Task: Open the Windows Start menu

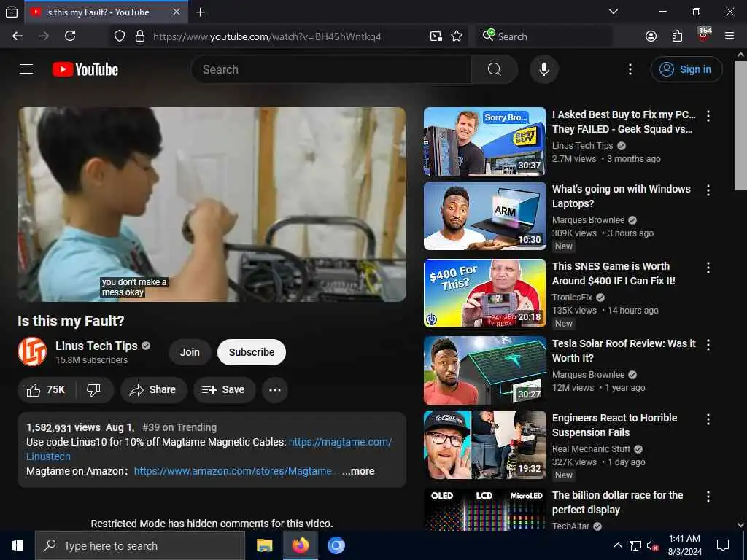Action: tap(18, 545)
